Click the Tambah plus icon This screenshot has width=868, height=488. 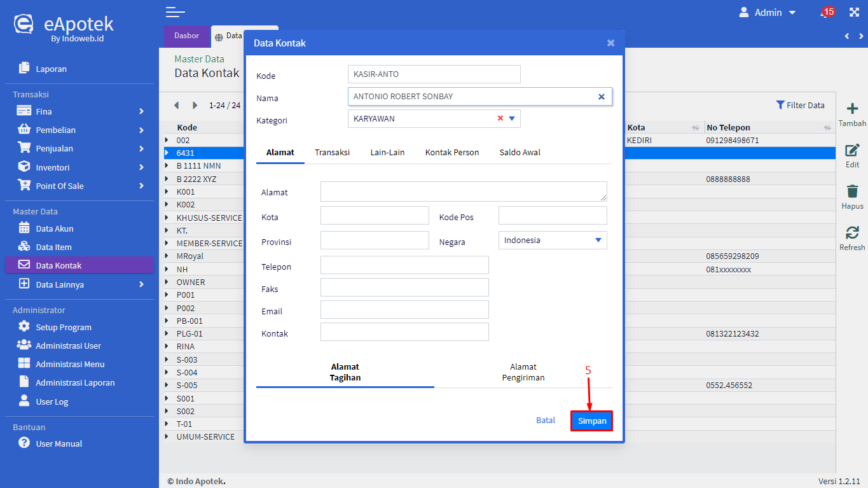tap(852, 109)
